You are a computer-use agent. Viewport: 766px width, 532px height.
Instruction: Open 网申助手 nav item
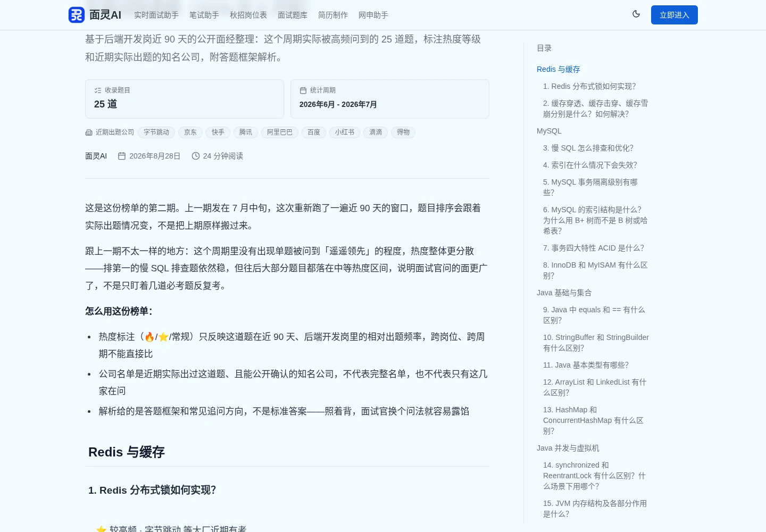(x=373, y=15)
